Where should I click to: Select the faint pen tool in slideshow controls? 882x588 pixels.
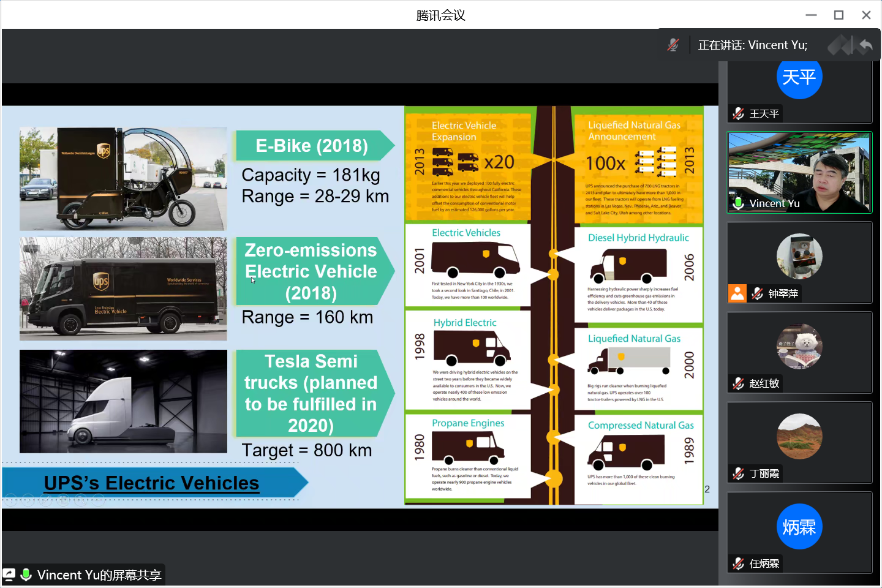(45, 500)
